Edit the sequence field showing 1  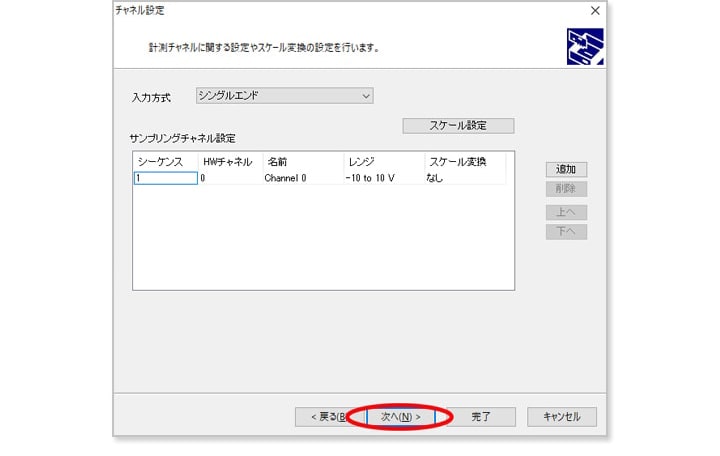tap(165, 178)
